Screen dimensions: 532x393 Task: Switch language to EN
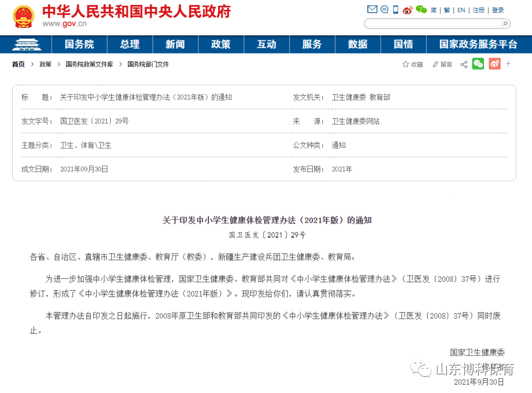461,10
